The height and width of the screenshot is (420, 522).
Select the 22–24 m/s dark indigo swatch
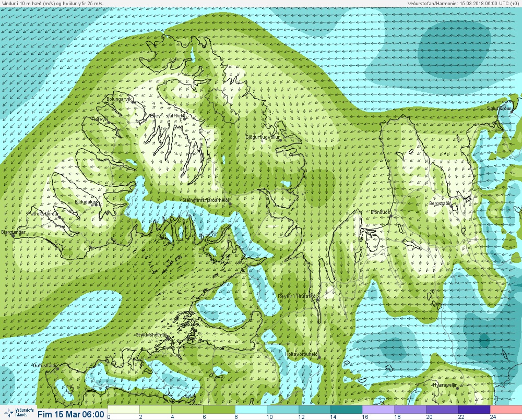click(474, 410)
